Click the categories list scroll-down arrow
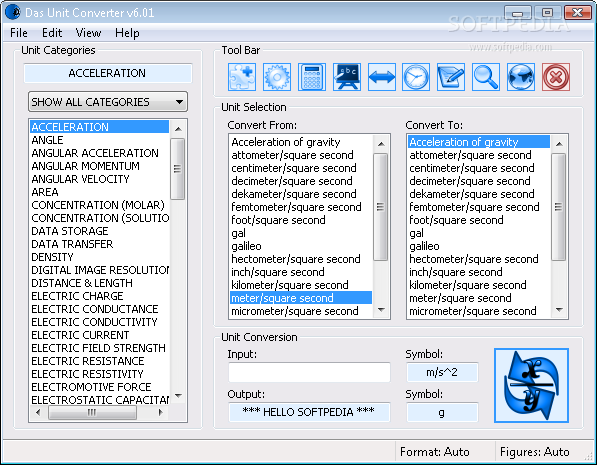Image resolution: width=597 pixels, height=465 pixels. click(x=178, y=396)
